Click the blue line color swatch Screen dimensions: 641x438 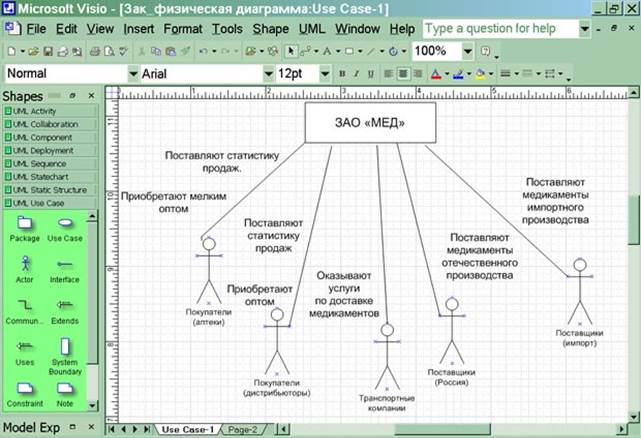click(458, 74)
